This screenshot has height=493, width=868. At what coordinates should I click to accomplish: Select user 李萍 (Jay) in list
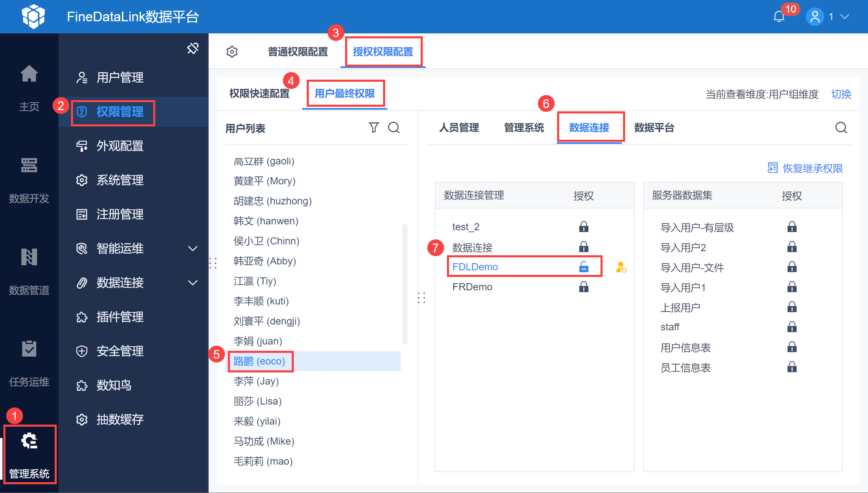pyautogui.click(x=256, y=381)
